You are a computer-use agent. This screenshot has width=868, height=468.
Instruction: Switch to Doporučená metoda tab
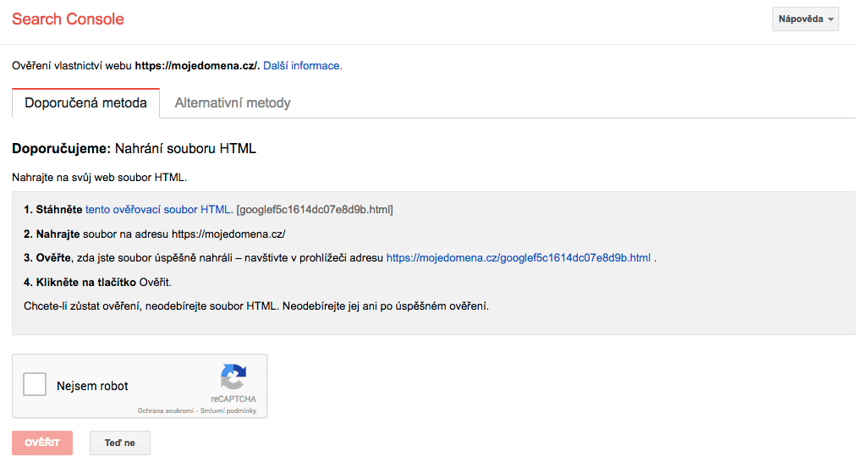(85, 103)
